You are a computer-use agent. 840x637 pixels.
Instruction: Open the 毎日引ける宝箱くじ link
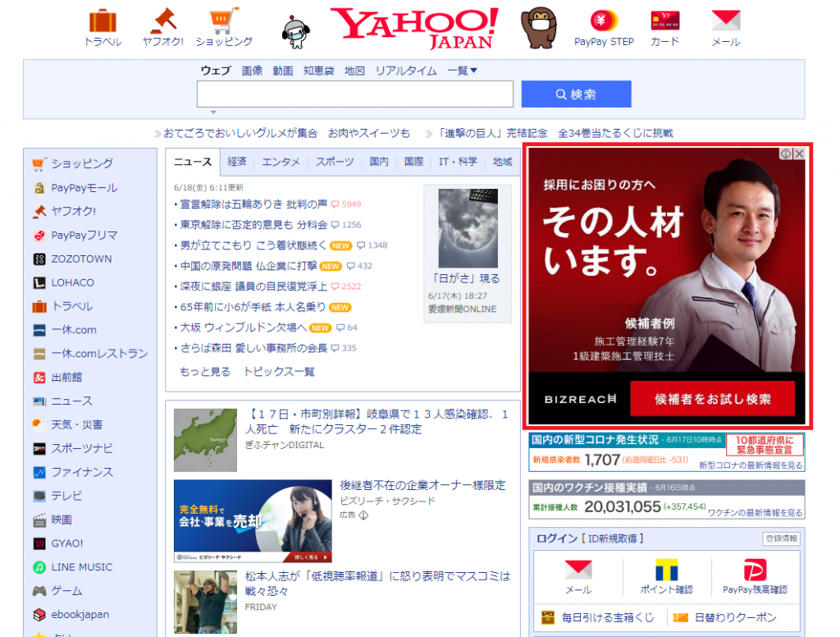click(x=608, y=617)
